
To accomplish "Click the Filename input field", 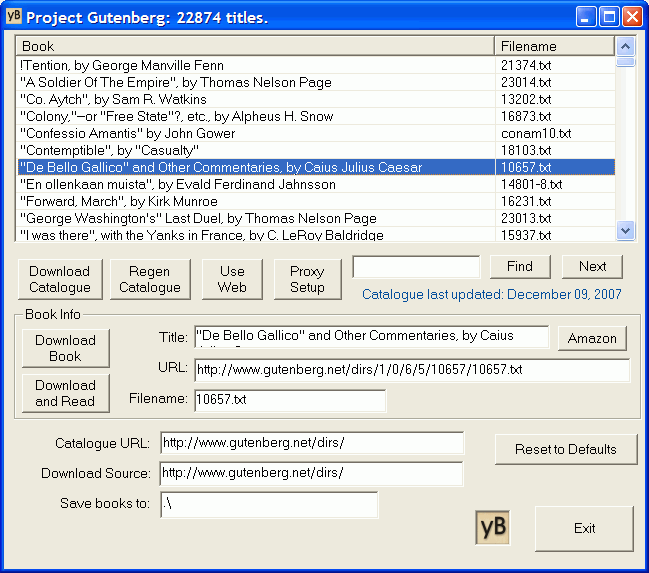I will click(290, 400).
